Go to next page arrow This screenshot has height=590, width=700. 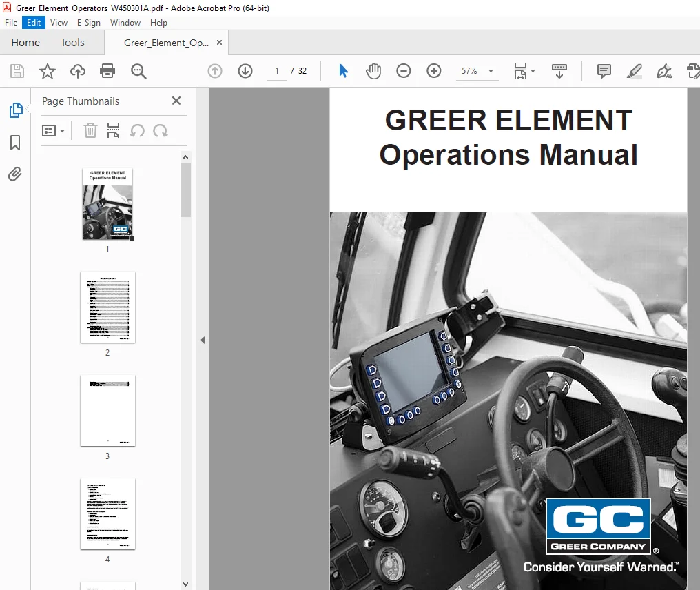(245, 70)
